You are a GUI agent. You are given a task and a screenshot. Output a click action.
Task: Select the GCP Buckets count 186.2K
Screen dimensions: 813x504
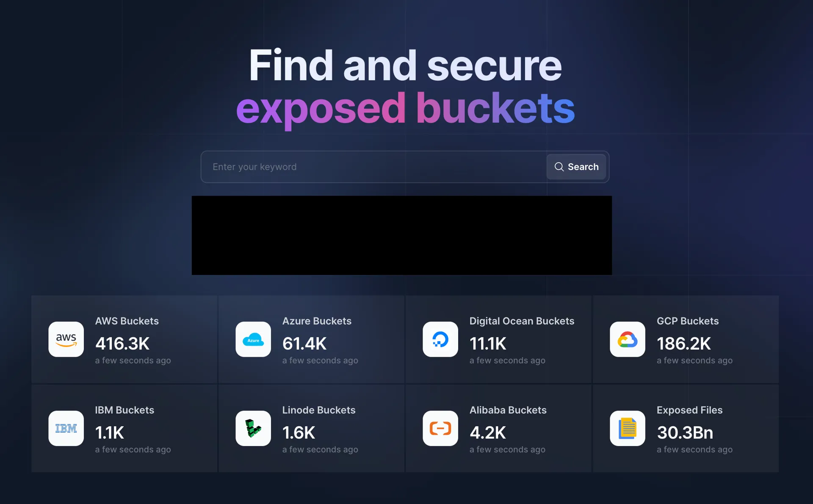683,343
